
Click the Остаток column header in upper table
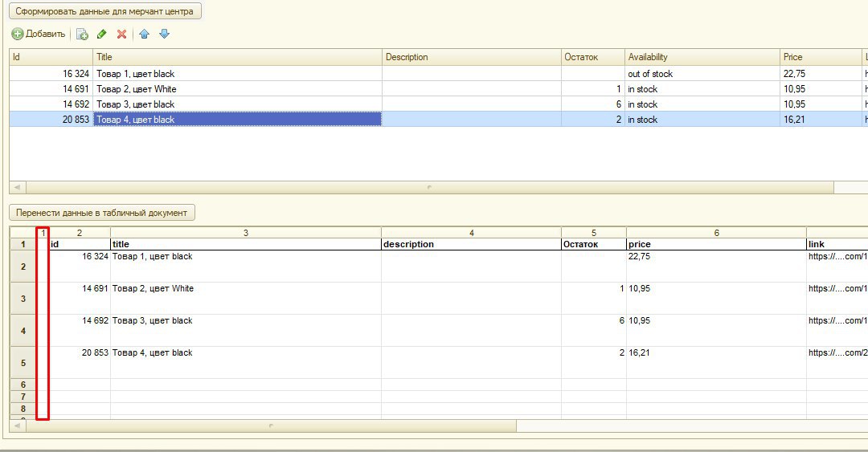(593, 57)
